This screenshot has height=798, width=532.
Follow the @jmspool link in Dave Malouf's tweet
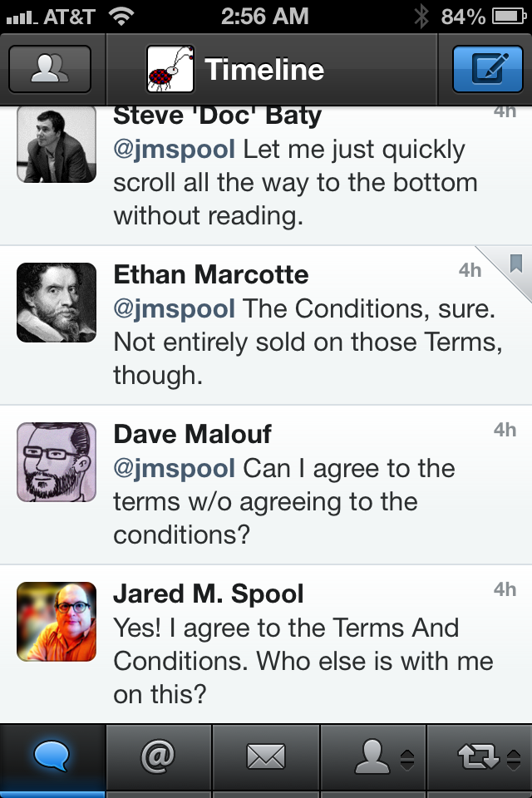174,469
